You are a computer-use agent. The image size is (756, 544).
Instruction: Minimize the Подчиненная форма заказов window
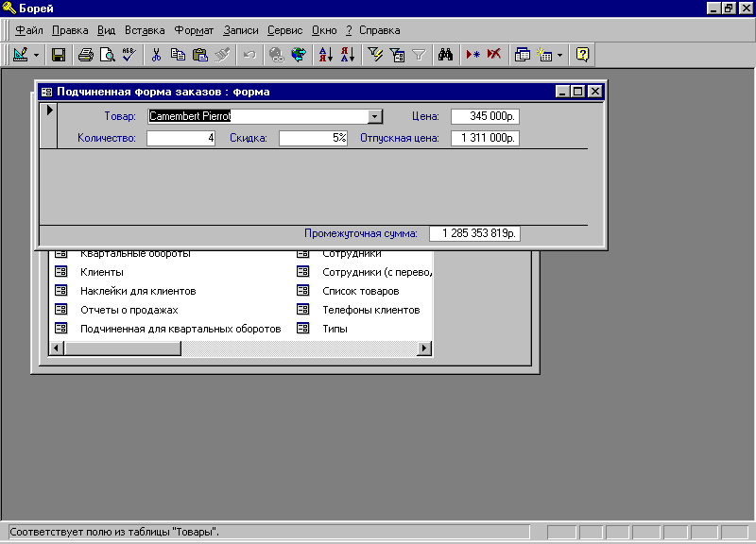point(562,91)
